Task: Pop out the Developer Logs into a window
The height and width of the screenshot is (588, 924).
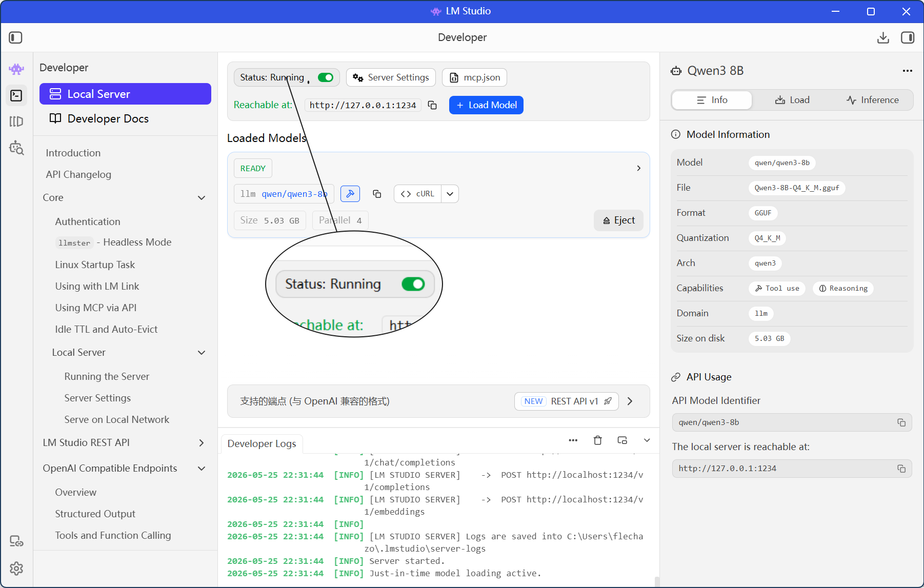Action: point(622,440)
